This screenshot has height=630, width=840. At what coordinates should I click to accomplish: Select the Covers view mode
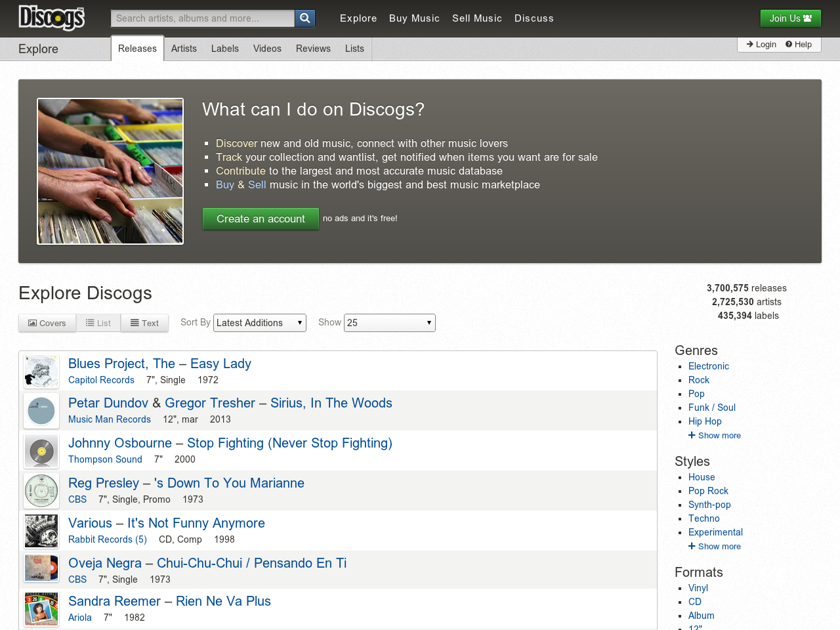(47, 323)
